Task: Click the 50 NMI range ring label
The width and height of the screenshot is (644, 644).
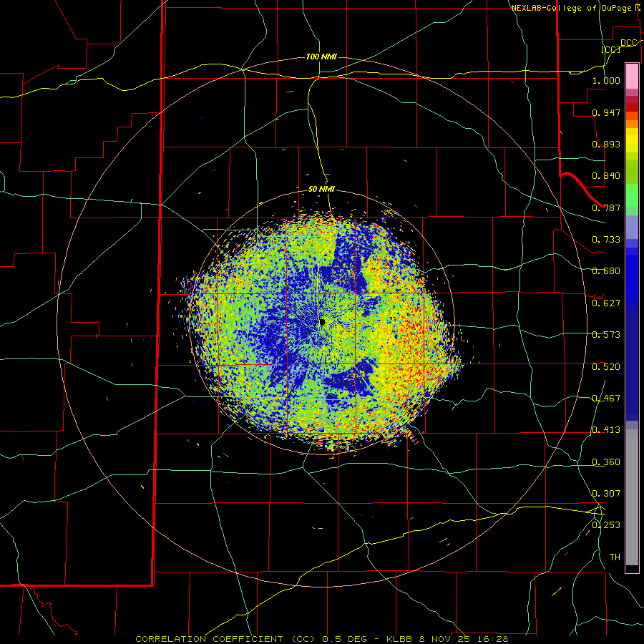Action: 321,189
